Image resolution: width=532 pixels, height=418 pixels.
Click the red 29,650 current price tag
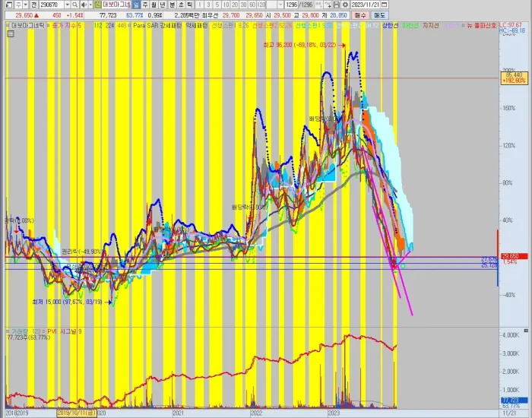515,256
